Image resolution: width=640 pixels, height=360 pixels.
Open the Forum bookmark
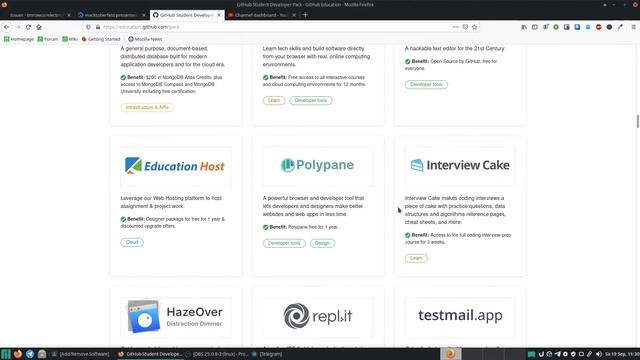pos(48,39)
